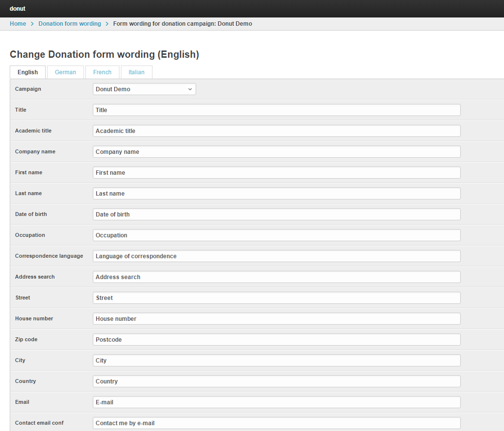Image resolution: width=504 pixels, height=431 pixels.
Task: Click the Address search field
Action: (276, 277)
